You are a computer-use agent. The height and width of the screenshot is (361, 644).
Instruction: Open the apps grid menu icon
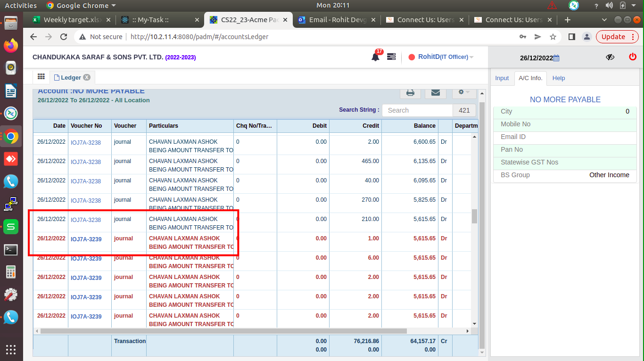point(41,77)
